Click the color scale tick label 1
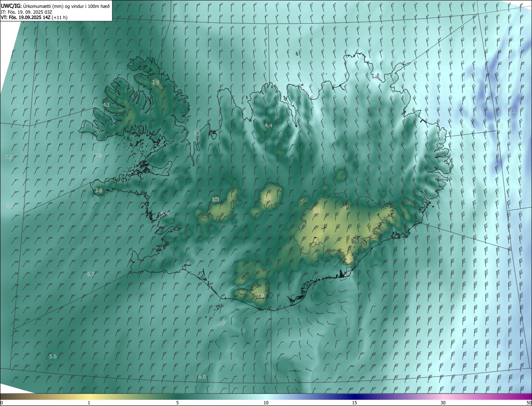This screenshot has height=406, width=532. point(89,403)
